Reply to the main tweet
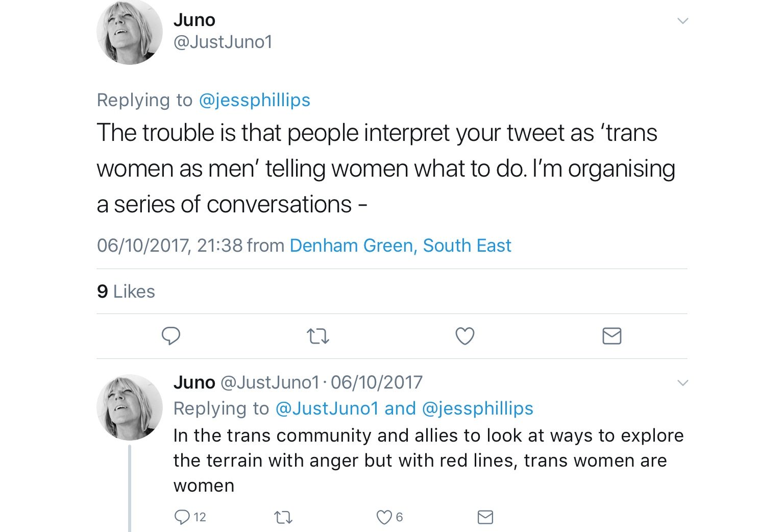Viewport: 784px width, 532px height. point(171,336)
